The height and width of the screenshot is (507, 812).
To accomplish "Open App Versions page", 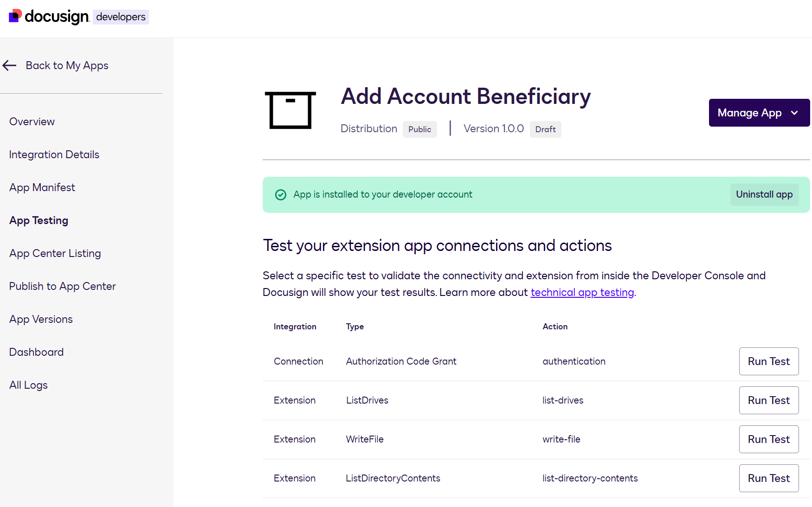I will [x=41, y=319].
